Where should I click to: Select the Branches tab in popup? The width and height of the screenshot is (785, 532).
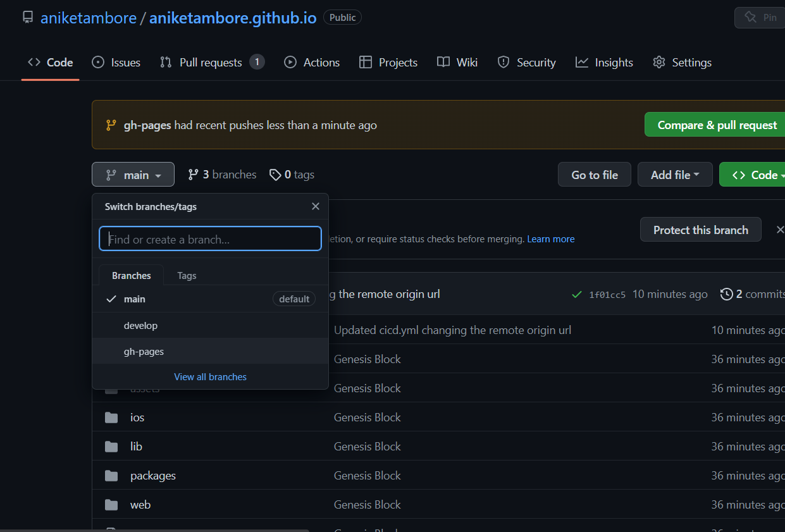(x=132, y=275)
